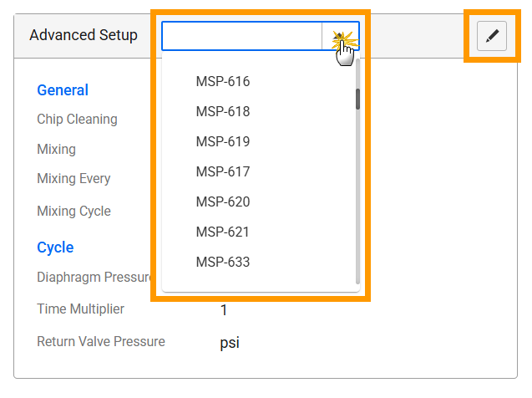Viewport: 532px width, 398px height.
Task: Click the Chip Cleaning setting label
Action: (x=77, y=120)
